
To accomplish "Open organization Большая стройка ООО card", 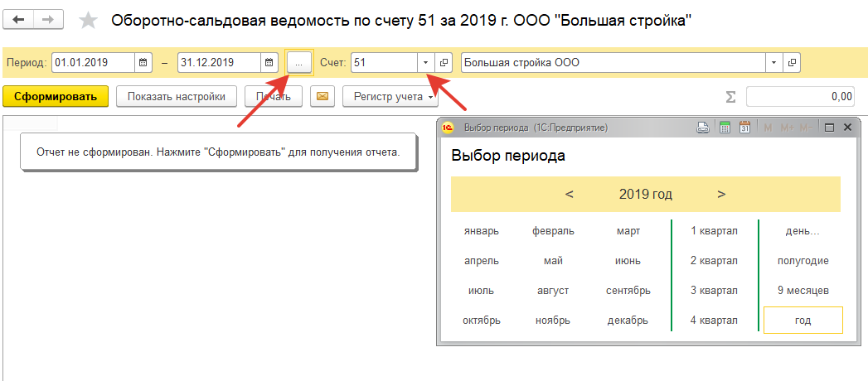I will [x=792, y=62].
